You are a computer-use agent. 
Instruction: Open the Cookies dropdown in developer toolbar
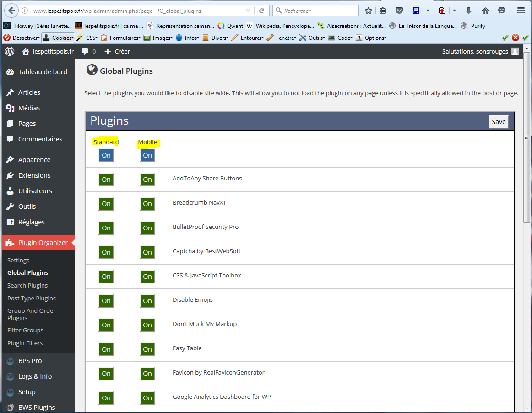point(58,38)
